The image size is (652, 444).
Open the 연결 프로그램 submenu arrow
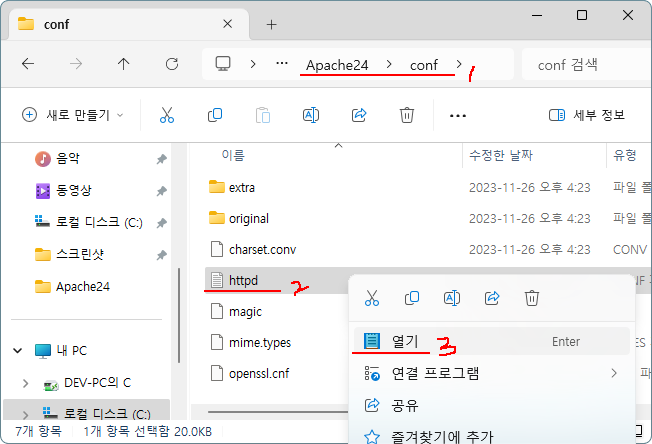614,373
